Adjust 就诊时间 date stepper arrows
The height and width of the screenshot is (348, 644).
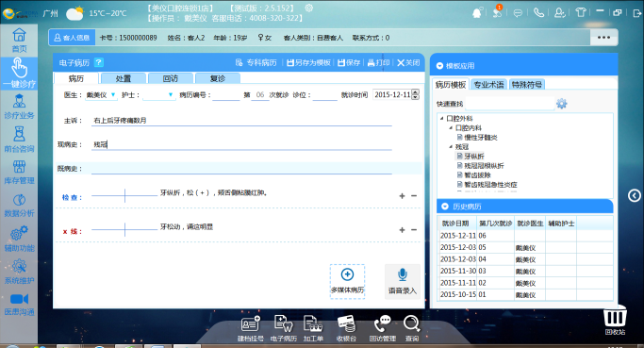coord(416,94)
